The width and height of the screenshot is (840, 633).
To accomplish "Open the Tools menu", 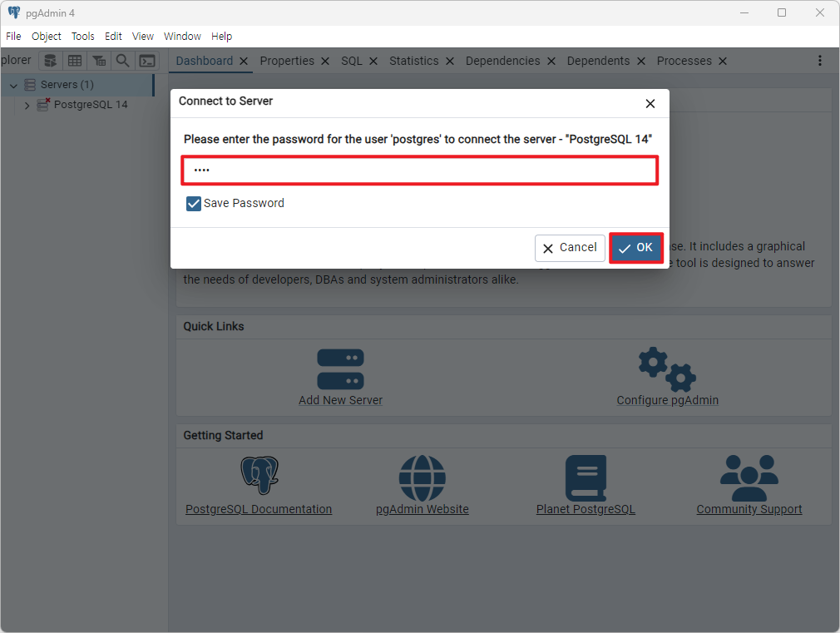I will [83, 37].
